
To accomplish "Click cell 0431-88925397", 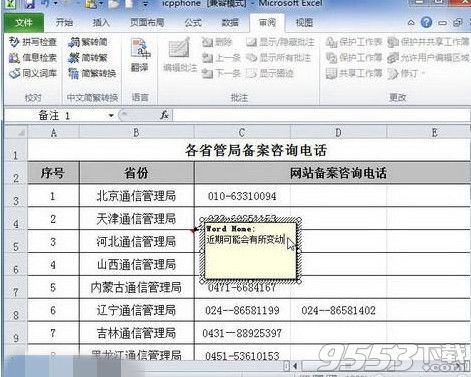I will click(242, 333).
